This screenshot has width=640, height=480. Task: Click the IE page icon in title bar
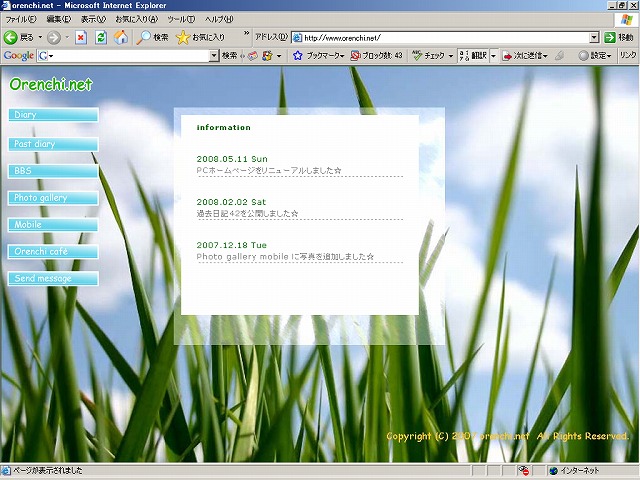coord(6,5)
